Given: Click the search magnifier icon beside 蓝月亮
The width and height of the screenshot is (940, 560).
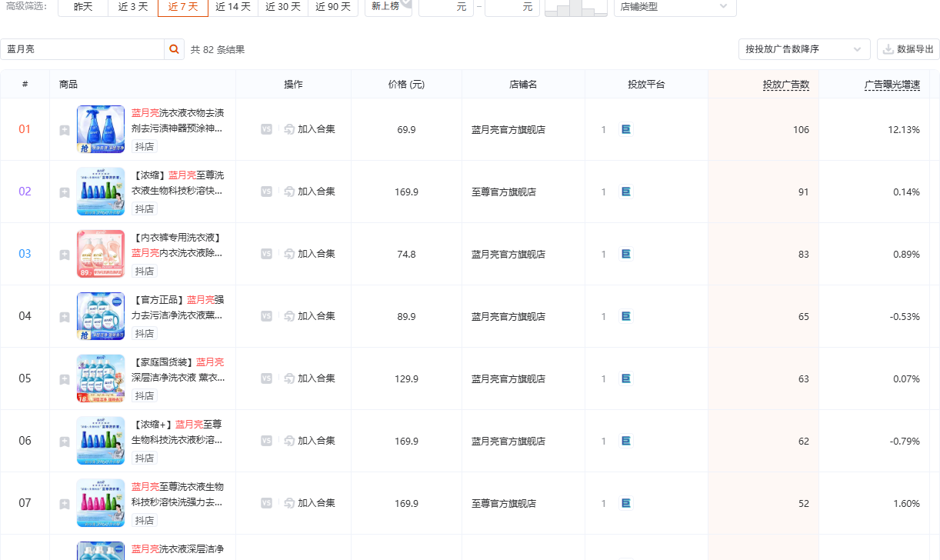Looking at the screenshot, I should point(175,49).
